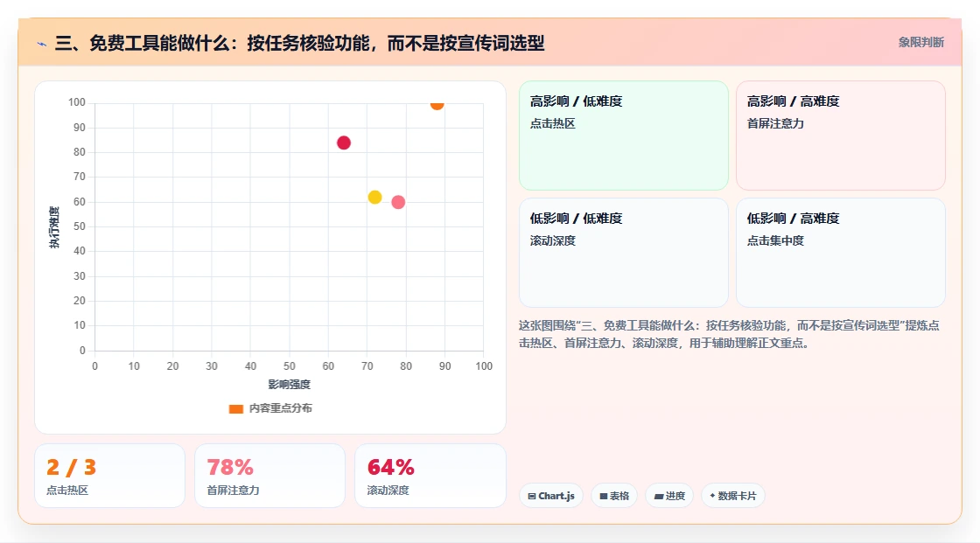This screenshot has height=543, width=980.
Task: Click the lightning icon beside the heading
Action: click(42, 44)
